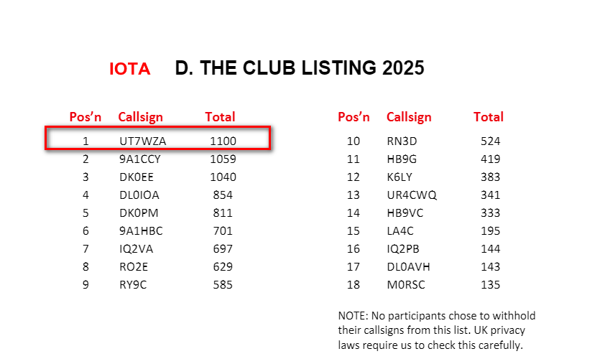Click the K6LY callsign entry
This screenshot has width=605, height=364.
[400, 177]
